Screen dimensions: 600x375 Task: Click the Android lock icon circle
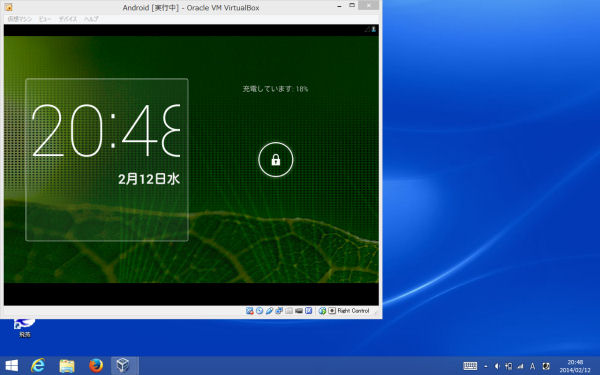pyautogui.click(x=276, y=160)
